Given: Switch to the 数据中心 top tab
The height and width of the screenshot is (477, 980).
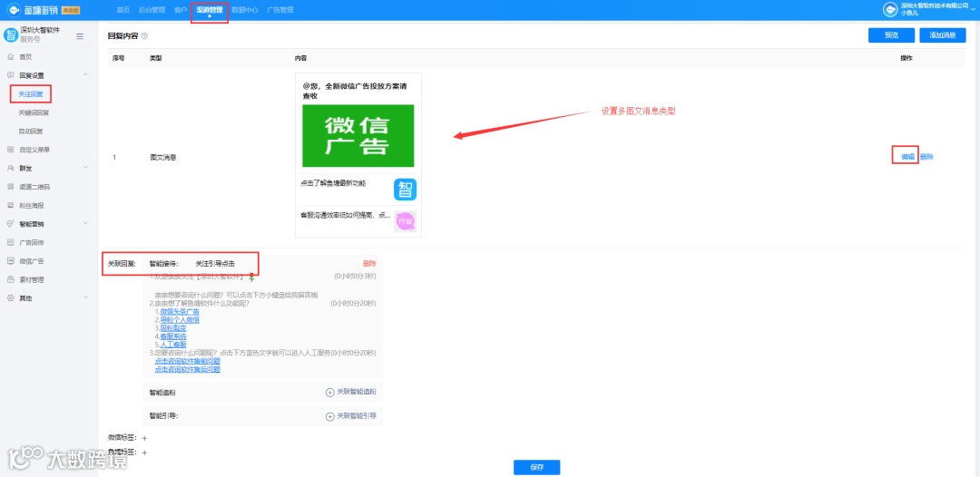Looking at the screenshot, I should pyautogui.click(x=244, y=10).
